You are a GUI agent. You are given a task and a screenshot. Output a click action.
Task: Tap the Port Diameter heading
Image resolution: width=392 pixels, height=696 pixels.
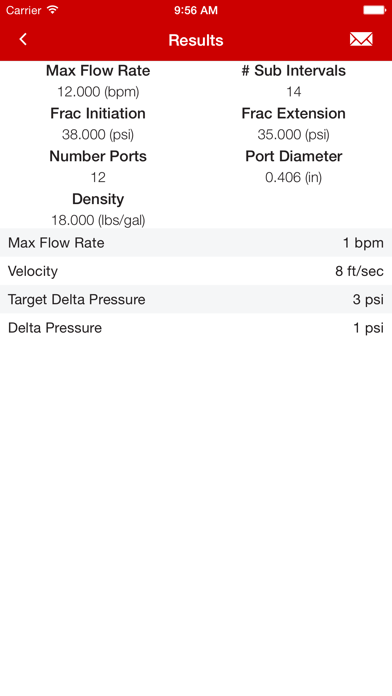[x=293, y=156]
